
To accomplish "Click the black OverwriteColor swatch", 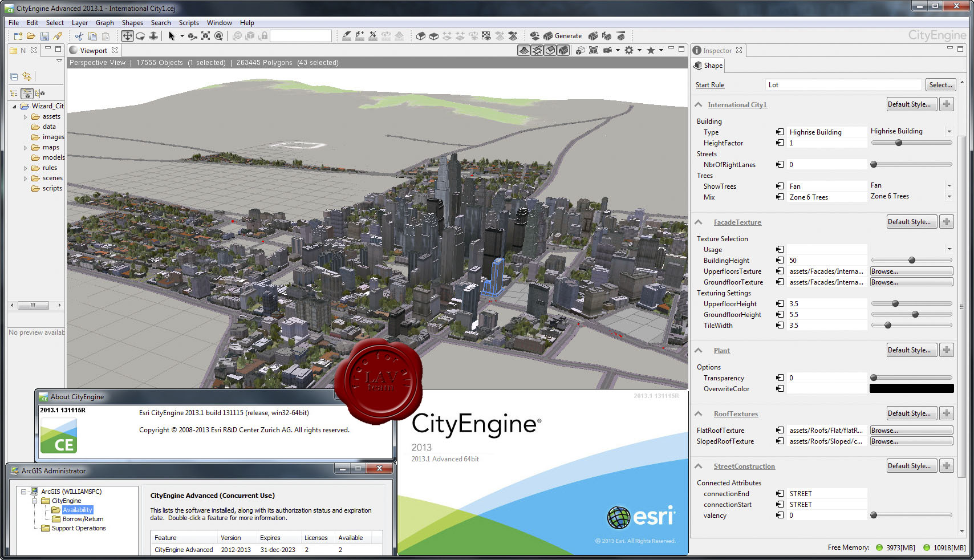I will click(911, 389).
